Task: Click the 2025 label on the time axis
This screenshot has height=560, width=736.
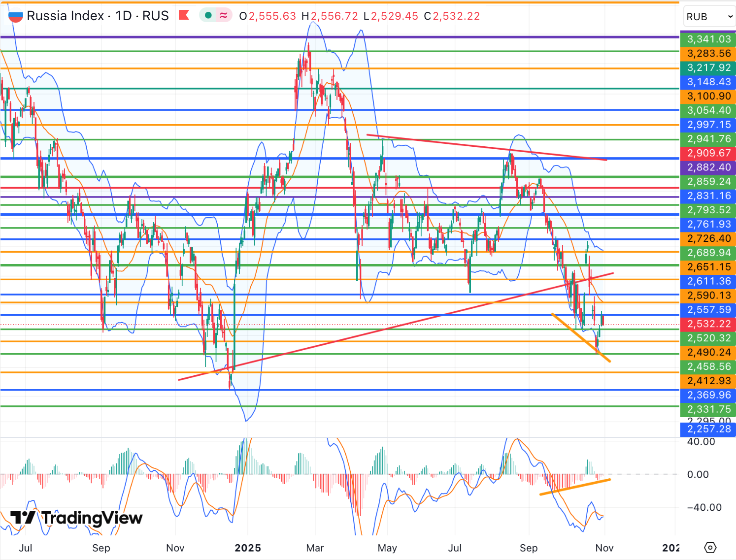Action: tap(248, 548)
